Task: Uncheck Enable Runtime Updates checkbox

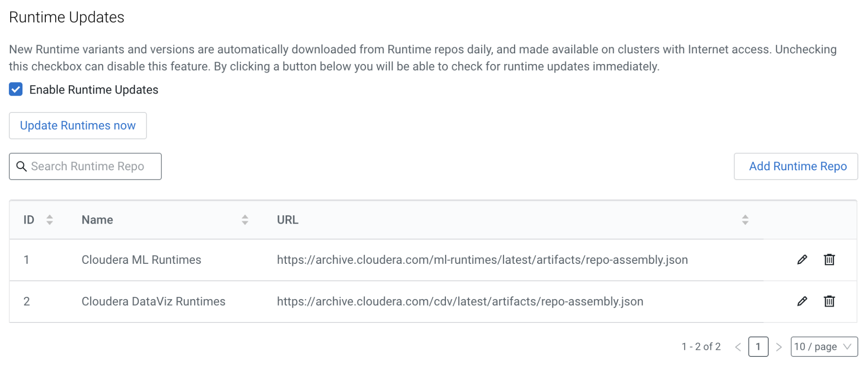Action: [16, 90]
